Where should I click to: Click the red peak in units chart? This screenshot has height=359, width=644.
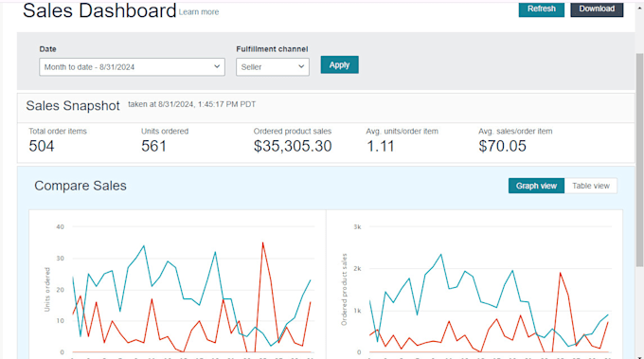(x=263, y=243)
